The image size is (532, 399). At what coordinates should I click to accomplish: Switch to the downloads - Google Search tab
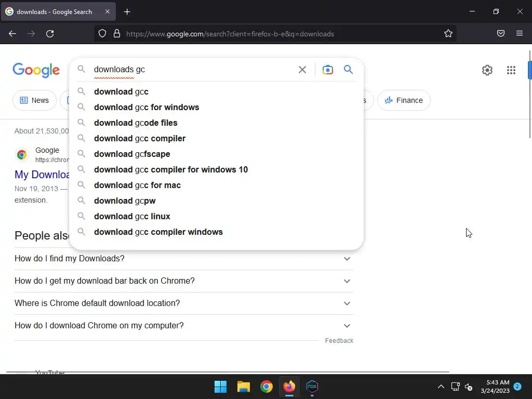(x=58, y=11)
